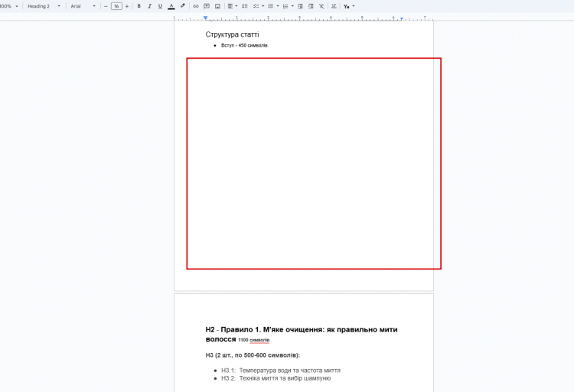
Task: Click the bullet 'Температура води та частота миття'
Action: [x=289, y=371]
